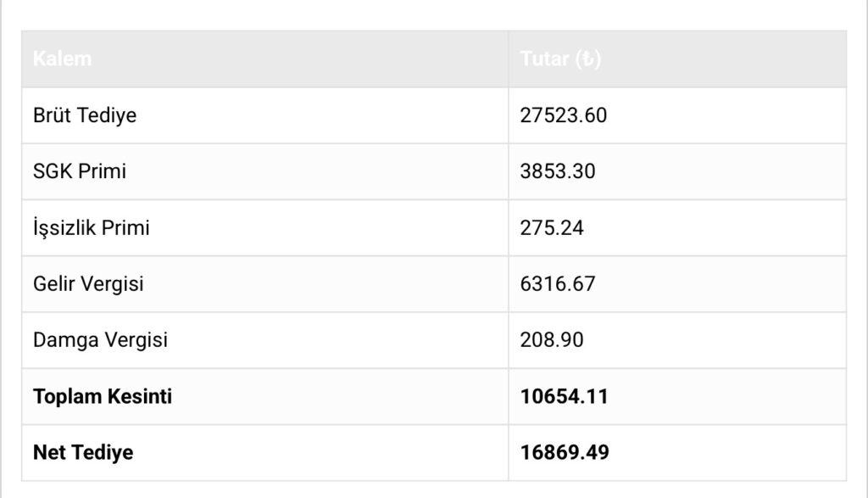Click the word Gelir in the table

pos(54,283)
